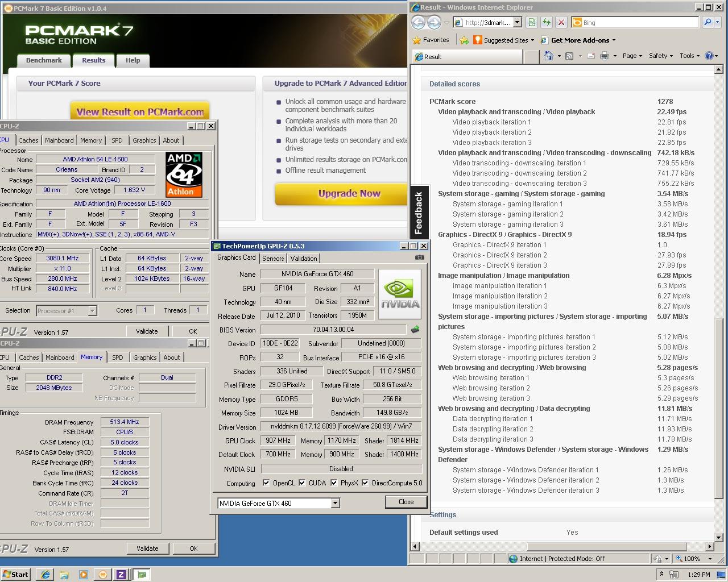
Task: Open the Safety menu in IE
Action: 661,56
